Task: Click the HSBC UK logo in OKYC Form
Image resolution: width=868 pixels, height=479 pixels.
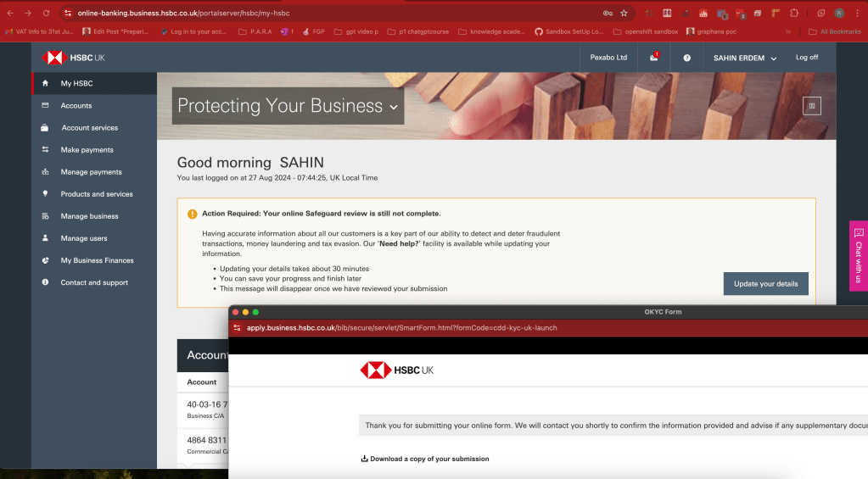Action: (396, 370)
